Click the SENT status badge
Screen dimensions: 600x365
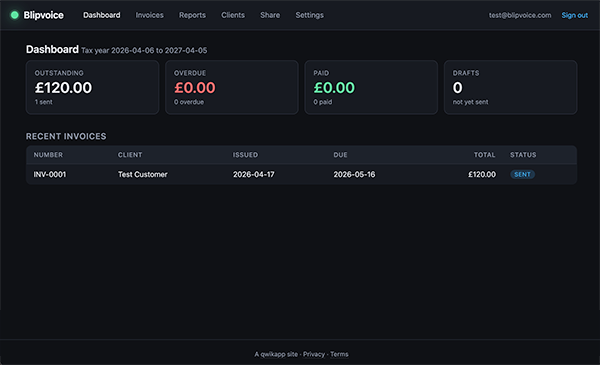522,174
